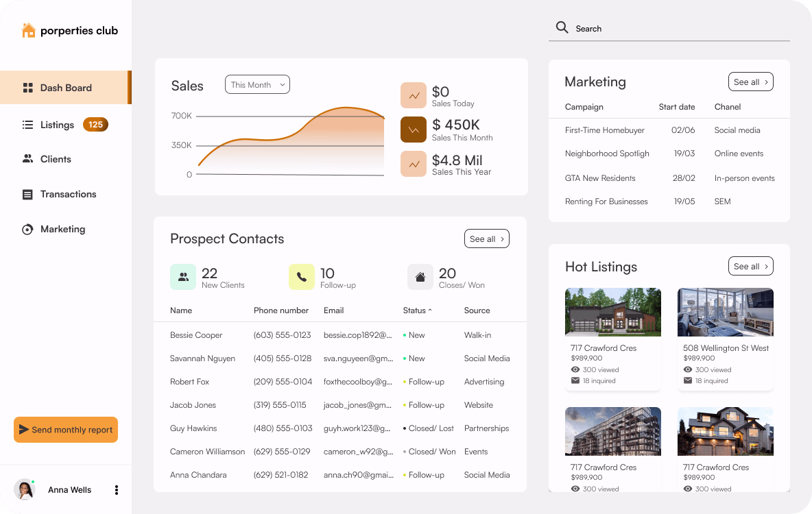
Task: Open options via the three-dot menu beside Anna Wells
Action: 116,489
